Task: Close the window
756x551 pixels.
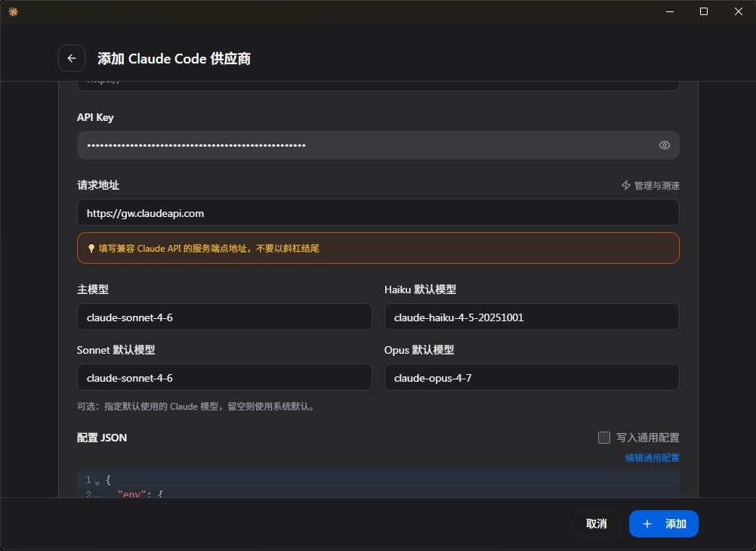Action: 738,11
